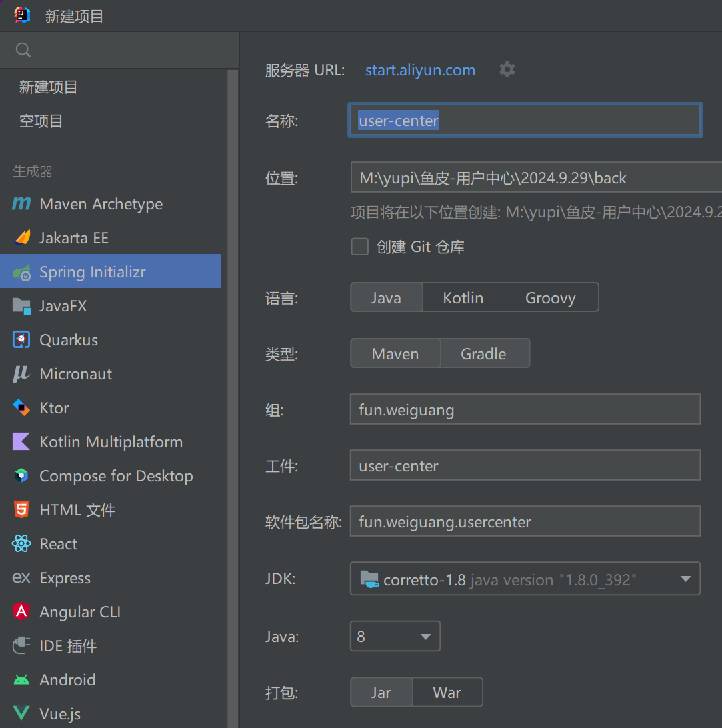
Task: Open the start.aliyun.com server link
Action: [x=420, y=70]
